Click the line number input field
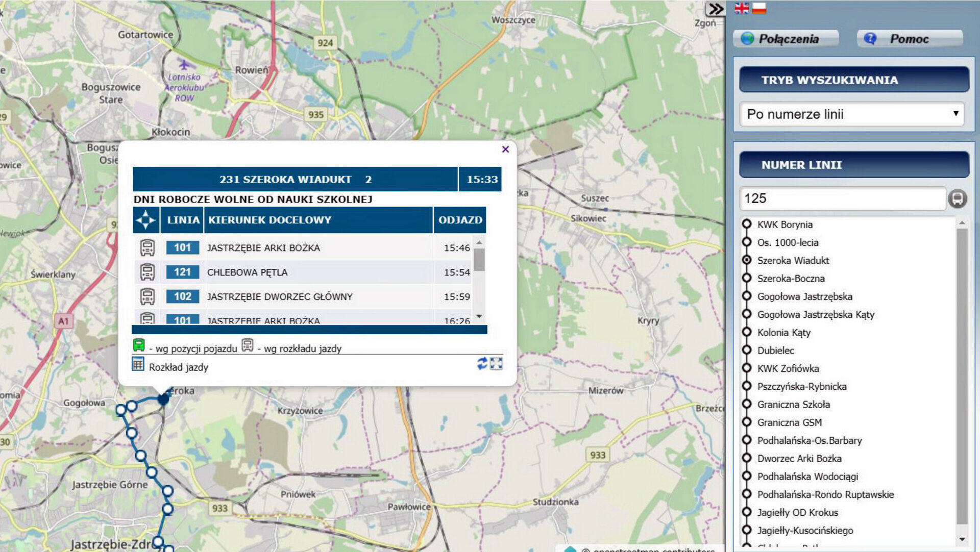 tap(842, 198)
